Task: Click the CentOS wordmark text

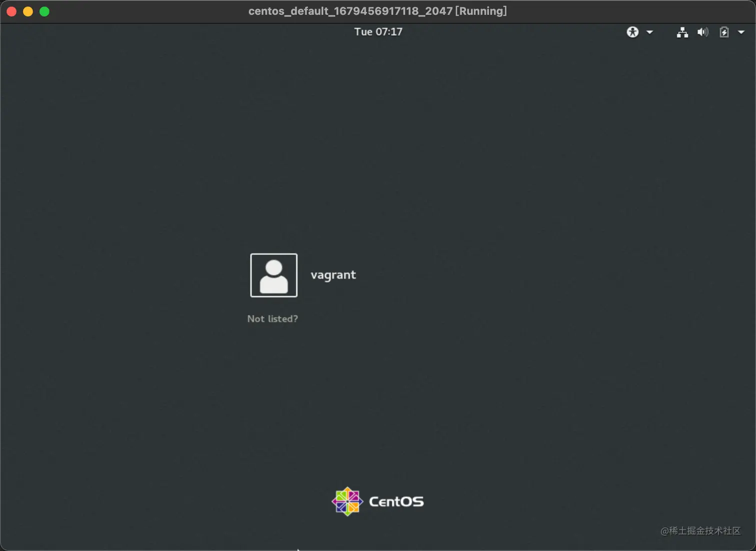Action: tap(396, 501)
